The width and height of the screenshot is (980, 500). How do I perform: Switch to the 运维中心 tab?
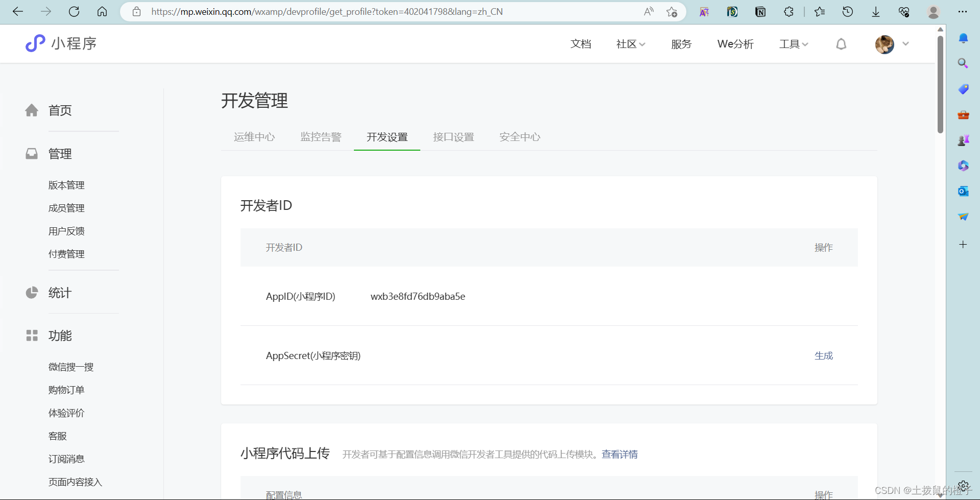coord(254,137)
